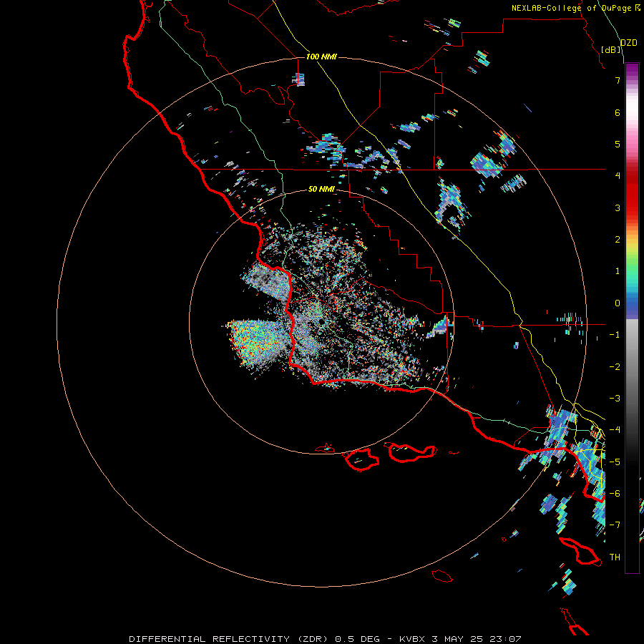This screenshot has height=644, width=644.
Task: Click the -6 dB value on color scale
Action: click(615, 494)
